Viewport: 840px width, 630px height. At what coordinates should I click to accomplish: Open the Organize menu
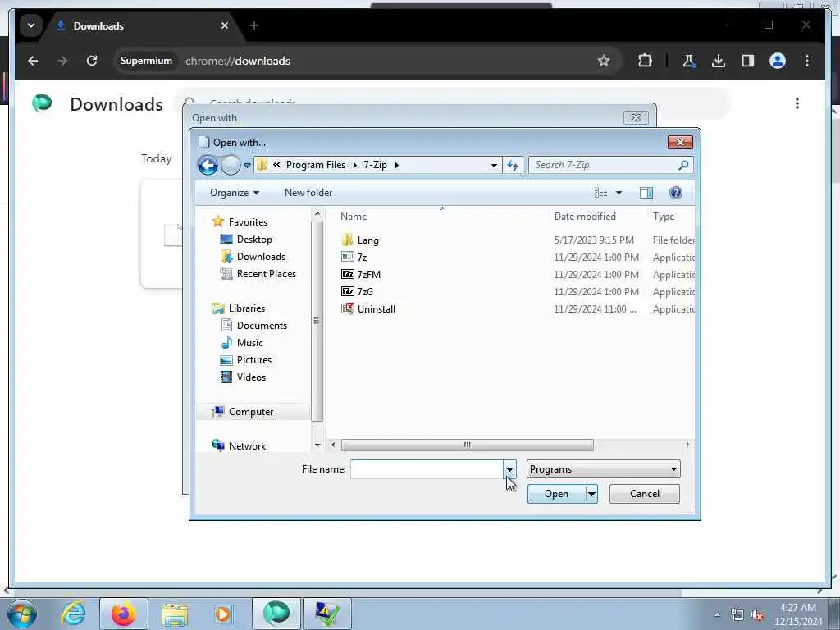click(234, 193)
